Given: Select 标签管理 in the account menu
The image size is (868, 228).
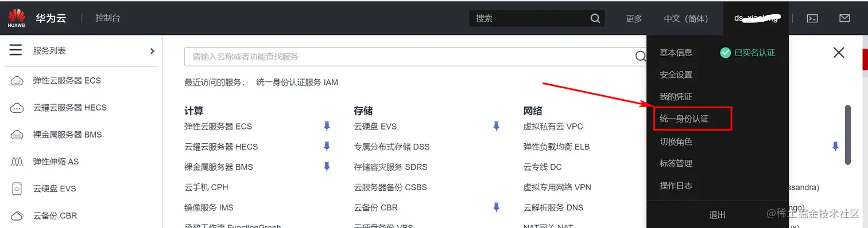Looking at the screenshot, I should pyautogui.click(x=676, y=163).
